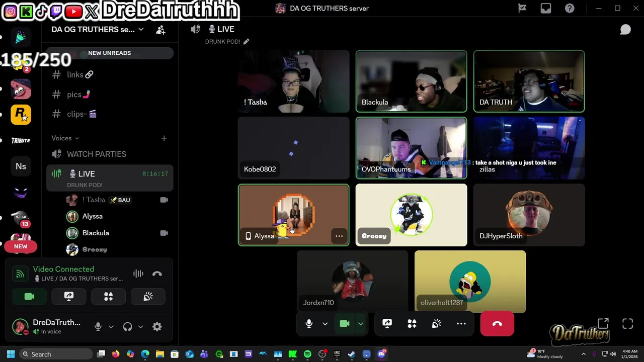Open connection info signal icon
Viewport: 644px width, 362px height.
point(20,274)
